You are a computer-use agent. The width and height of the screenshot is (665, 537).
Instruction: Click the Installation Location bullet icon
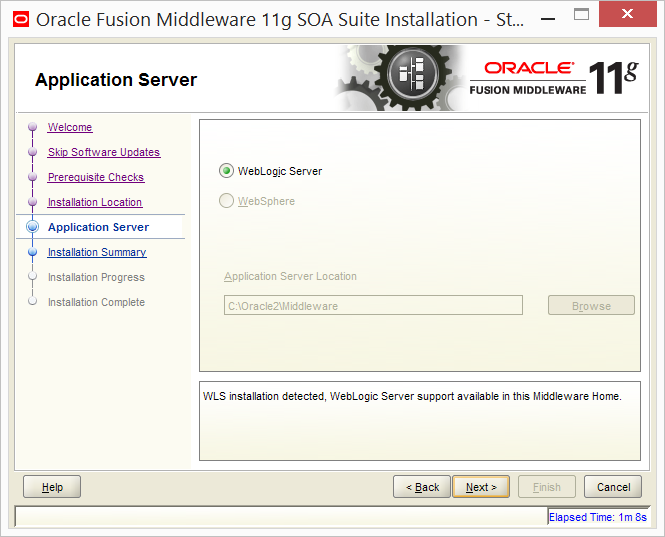click(32, 202)
